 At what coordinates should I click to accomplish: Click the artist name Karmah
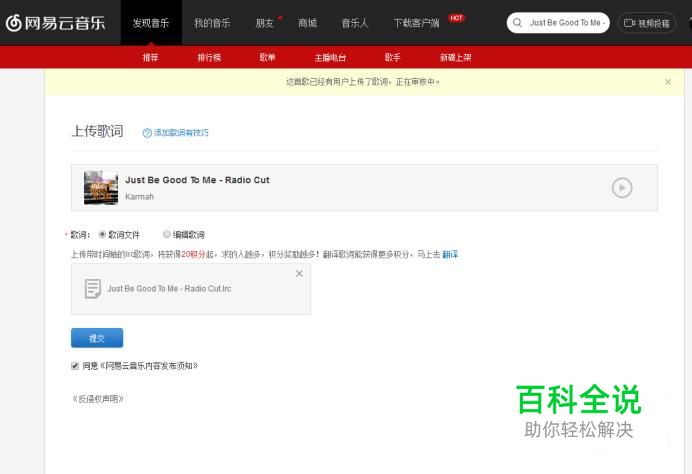[139, 196]
